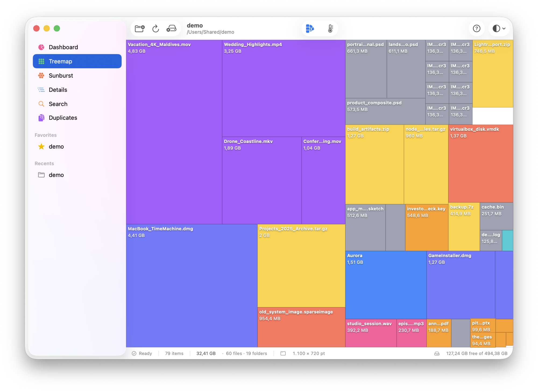Screen dimensions: 538x392
Task: Click the magnifier icon beside Search
Action: (x=41, y=104)
